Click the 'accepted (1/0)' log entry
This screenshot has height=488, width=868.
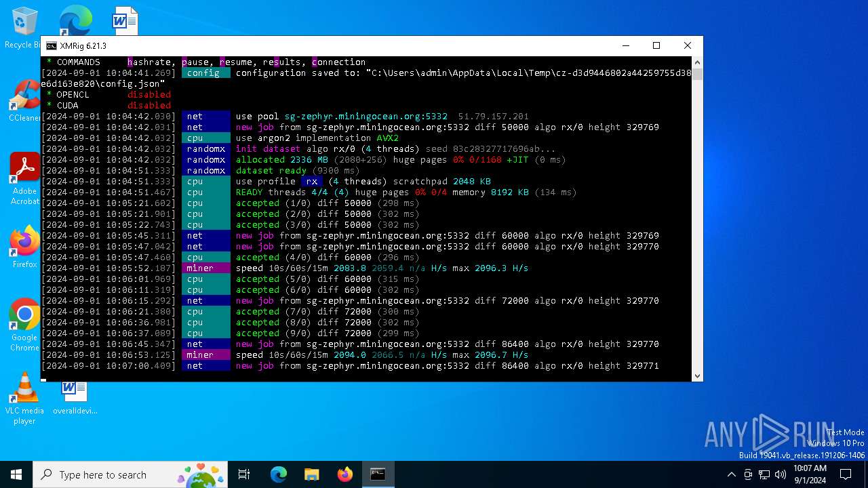[273, 203]
